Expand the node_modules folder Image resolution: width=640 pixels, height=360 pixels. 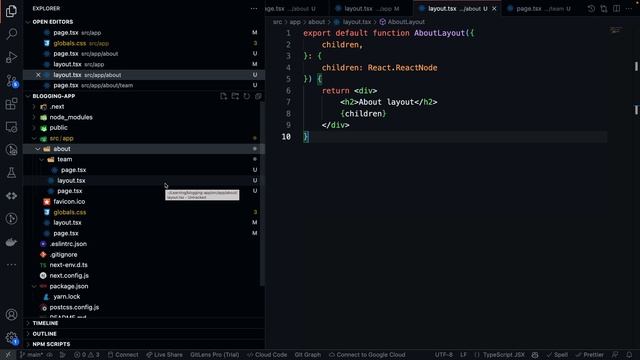click(34, 117)
